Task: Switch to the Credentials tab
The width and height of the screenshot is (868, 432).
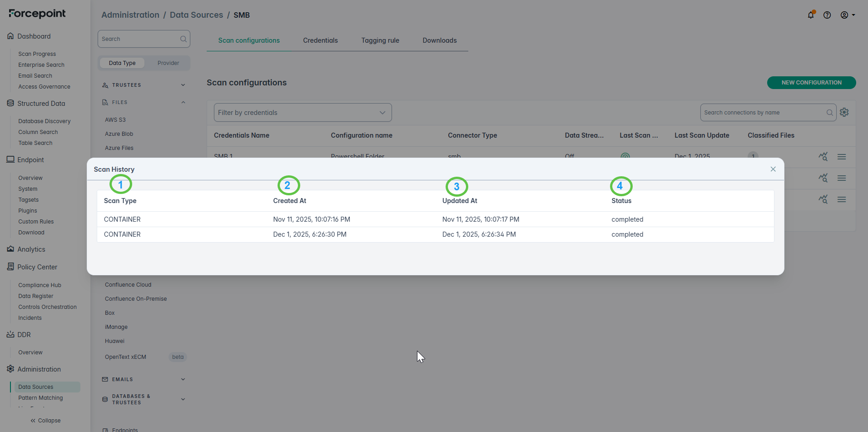Action: click(320, 40)
